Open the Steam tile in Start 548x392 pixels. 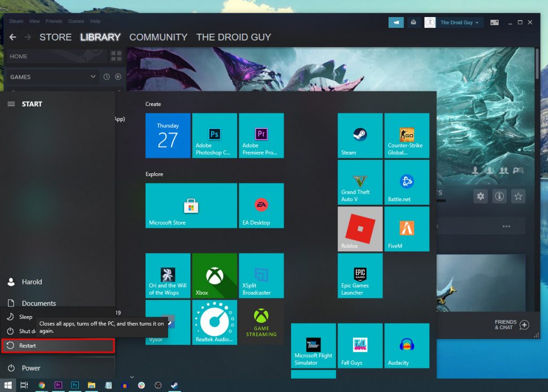point(360,135)
